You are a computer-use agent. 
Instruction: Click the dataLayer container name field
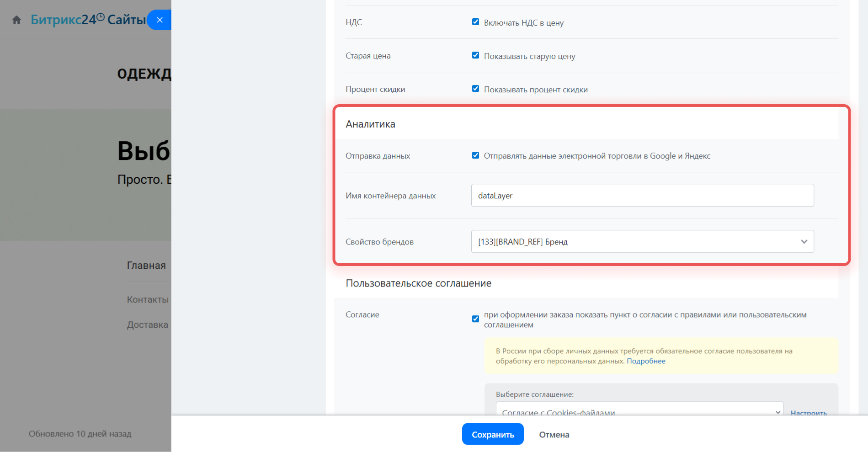click(x=642, y=196)
